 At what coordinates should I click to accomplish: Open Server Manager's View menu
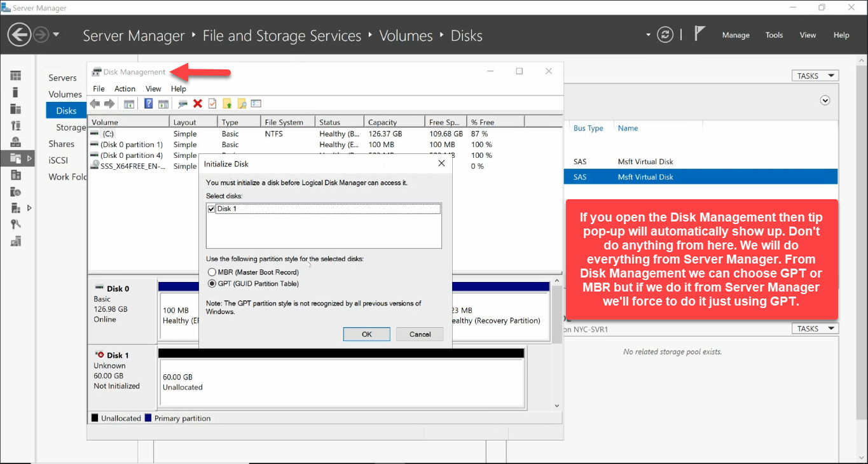[808, 35]
